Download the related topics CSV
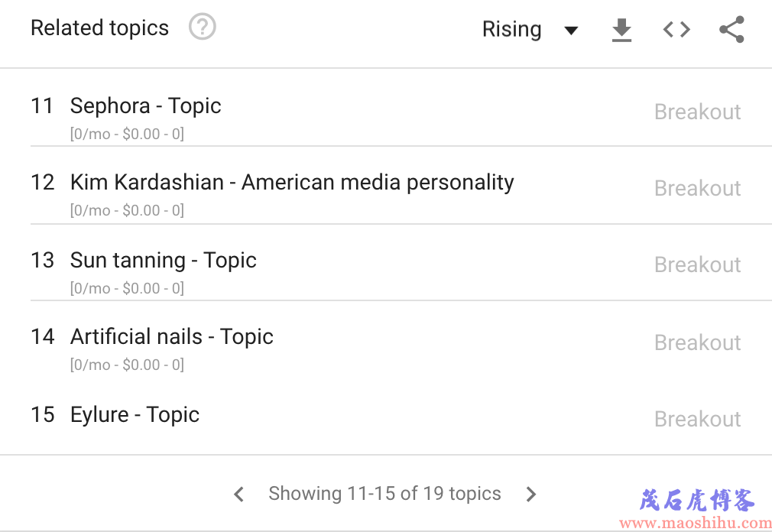This screenshot has height=532, width=772. pos(621,30)
